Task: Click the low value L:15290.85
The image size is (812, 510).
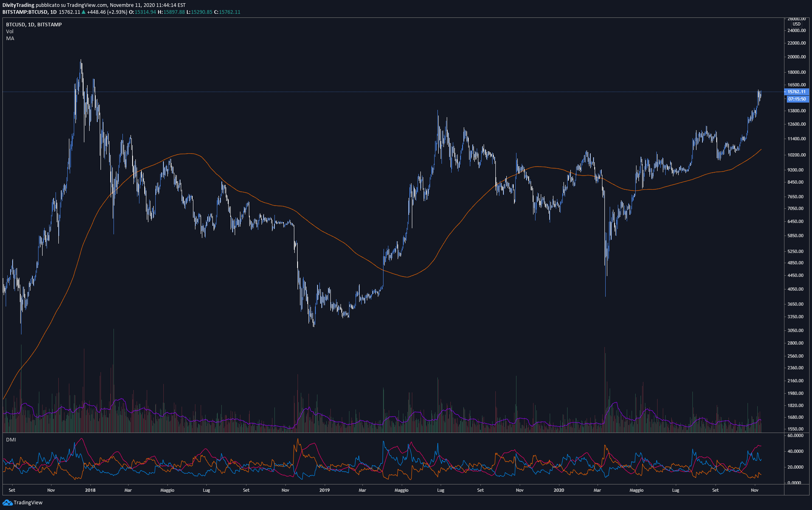Action: pos(199,12)
